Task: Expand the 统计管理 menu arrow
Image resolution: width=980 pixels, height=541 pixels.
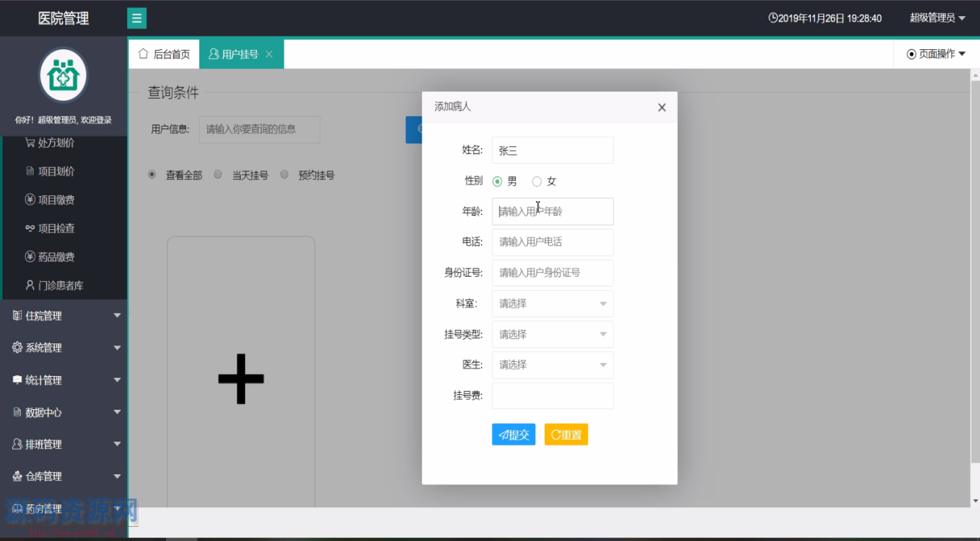Action: click(117, 380)
